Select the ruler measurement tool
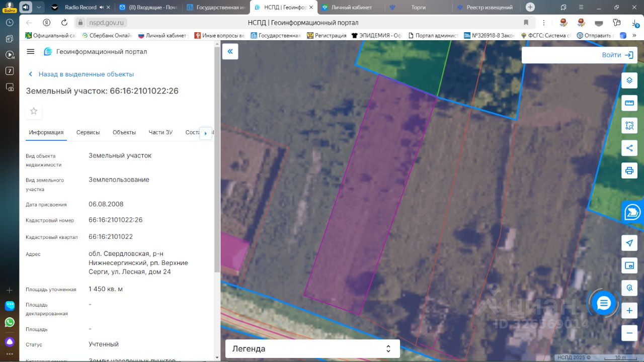Image resolution: width=644 pixels, height=362 pixels. pos(629,103)
